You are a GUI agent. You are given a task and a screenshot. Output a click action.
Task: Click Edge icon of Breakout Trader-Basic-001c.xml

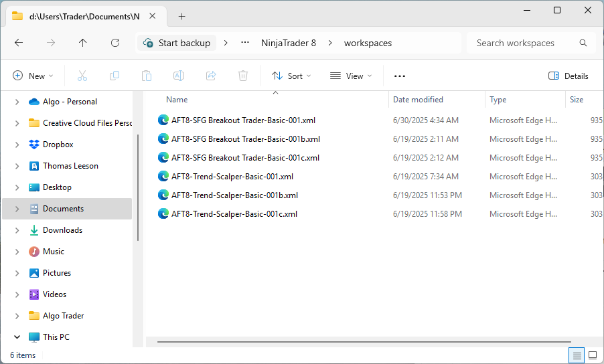163,157
